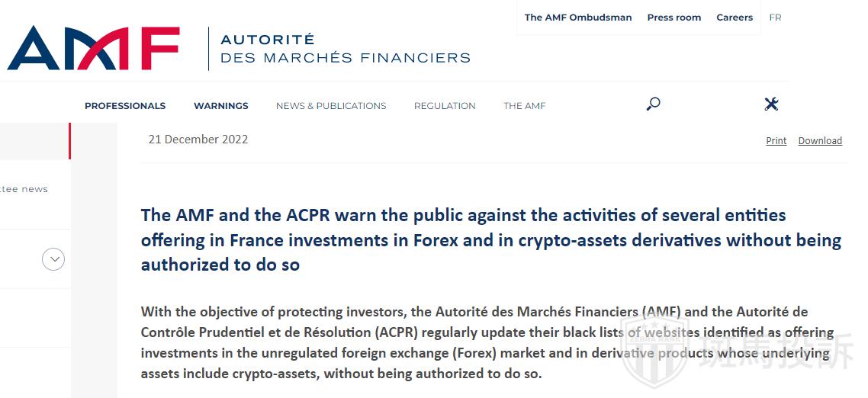Click the article headline text
868x398 pixels.
491,239
